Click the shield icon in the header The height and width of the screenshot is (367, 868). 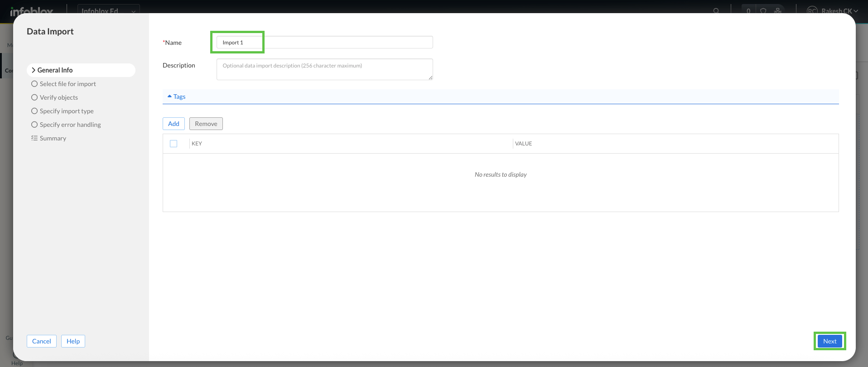[763, 11]
